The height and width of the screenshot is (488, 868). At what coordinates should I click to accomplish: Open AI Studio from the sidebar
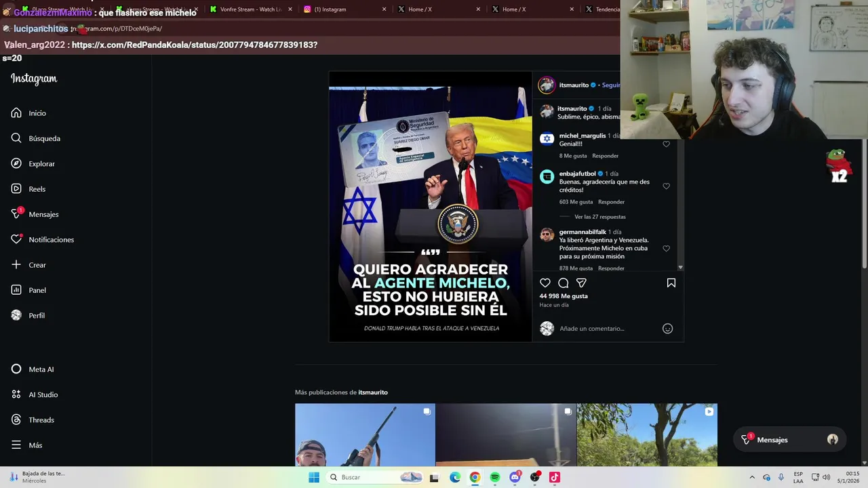coord(35,394)
